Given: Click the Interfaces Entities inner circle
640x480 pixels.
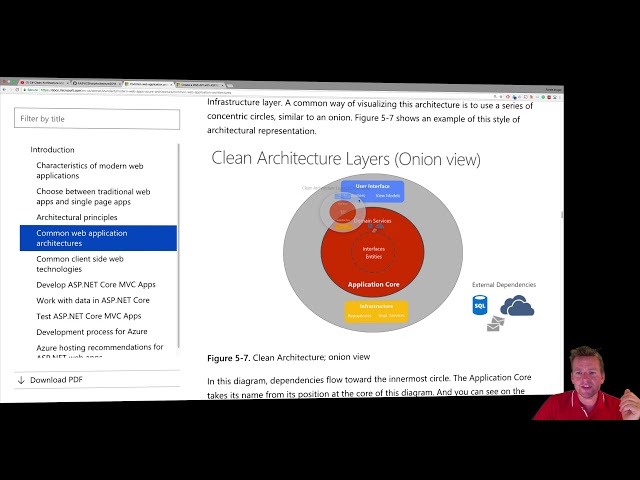Looking at the screenshot, I should click(373, 253).
